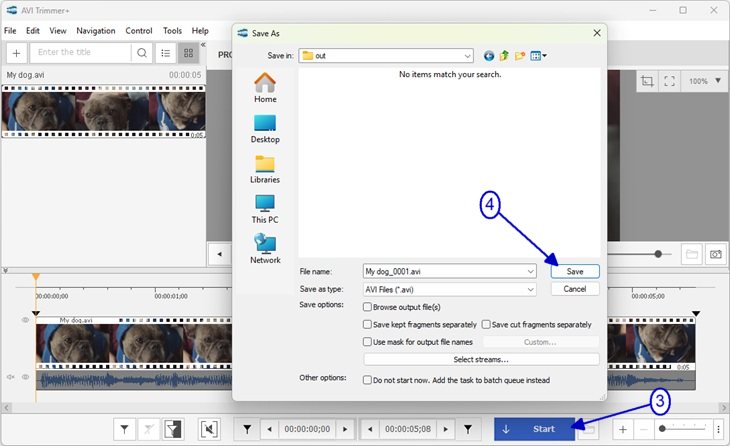This screenshot has width=730, height=446.
Task: Click the Select streams button
Action: (x=481, y=359)
